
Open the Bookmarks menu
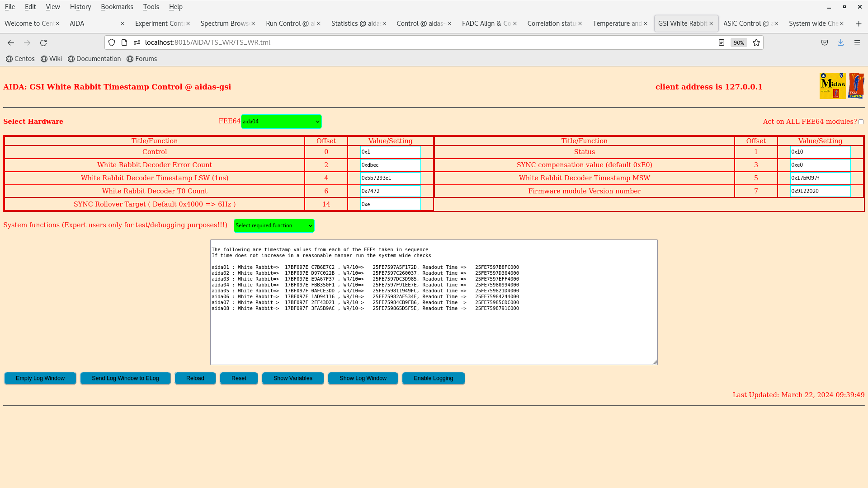coord(117,7)
